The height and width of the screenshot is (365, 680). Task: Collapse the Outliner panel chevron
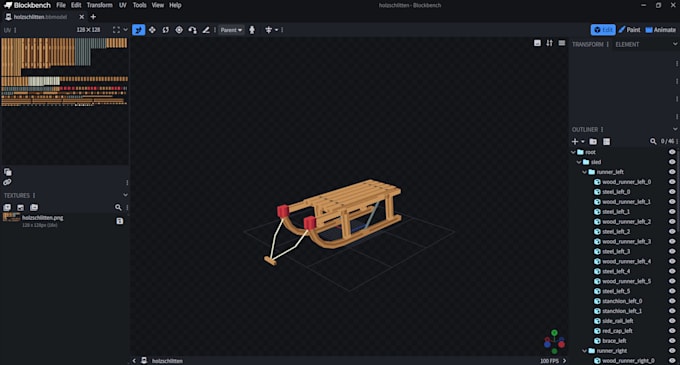pyautogui.click(x=675, y=129)
